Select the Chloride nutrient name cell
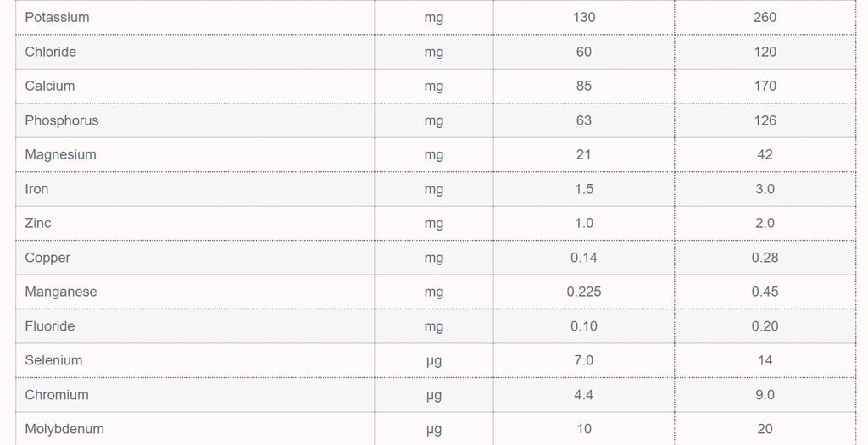Screen dimensions: 868x445 pos(51,52)
